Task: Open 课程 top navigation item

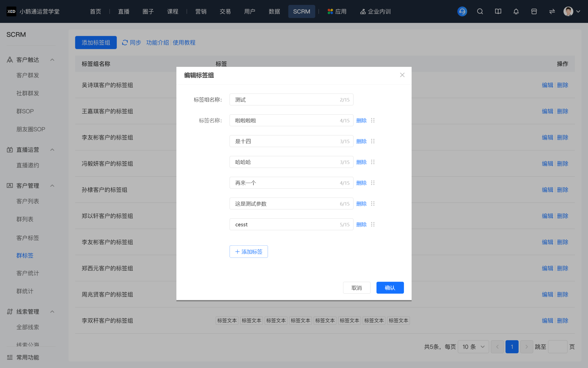Action: [x=173, y=11]
